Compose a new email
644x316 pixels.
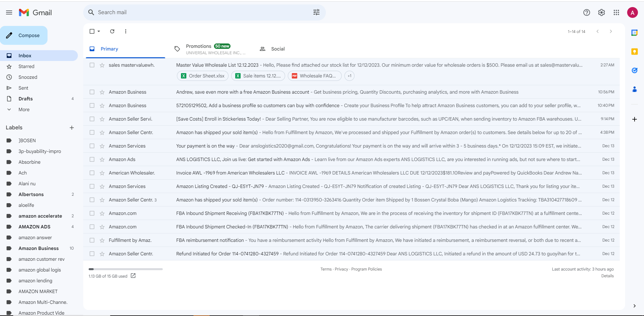click(x=24, y=35)
